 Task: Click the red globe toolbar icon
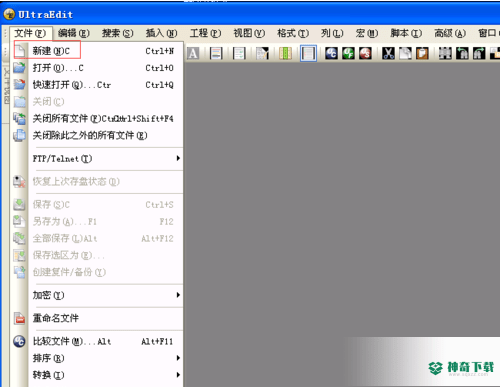pyautogui.click(x=365, y=53)
